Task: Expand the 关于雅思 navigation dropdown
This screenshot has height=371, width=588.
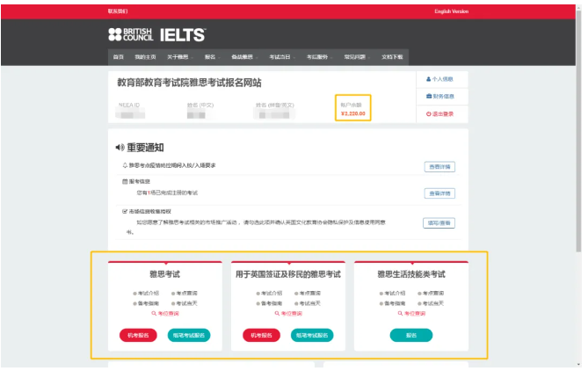Action: tap(180, 57)
